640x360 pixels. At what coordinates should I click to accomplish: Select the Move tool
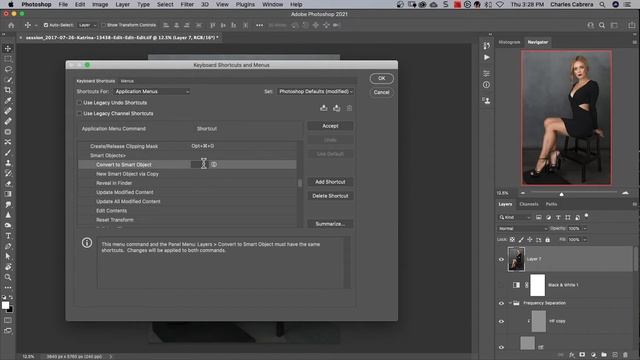point(8,49)
